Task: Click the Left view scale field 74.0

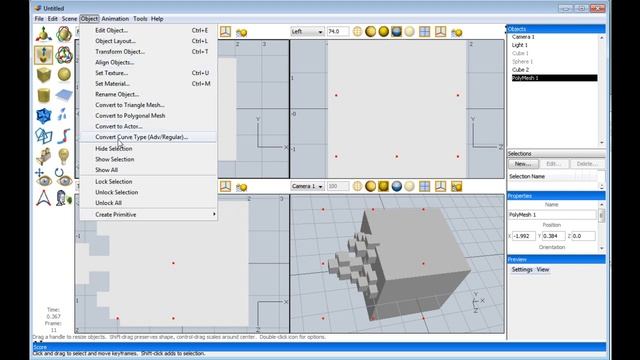Action: coord(338,31)
